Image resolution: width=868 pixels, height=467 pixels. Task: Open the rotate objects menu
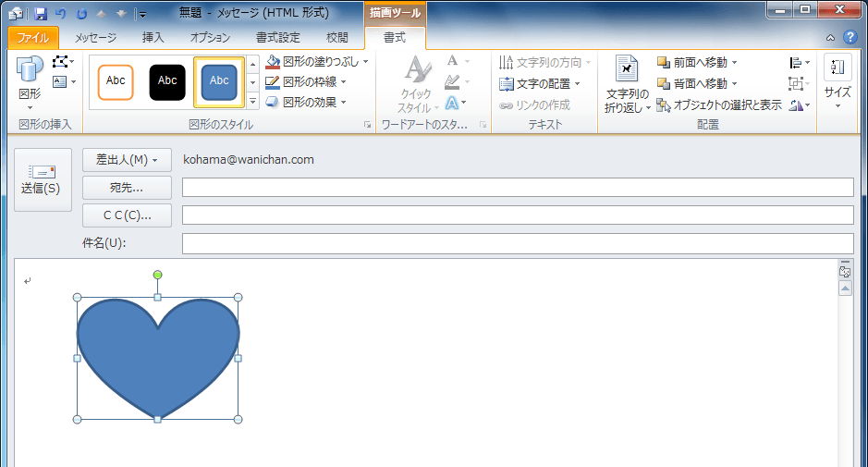pos(800,105)
